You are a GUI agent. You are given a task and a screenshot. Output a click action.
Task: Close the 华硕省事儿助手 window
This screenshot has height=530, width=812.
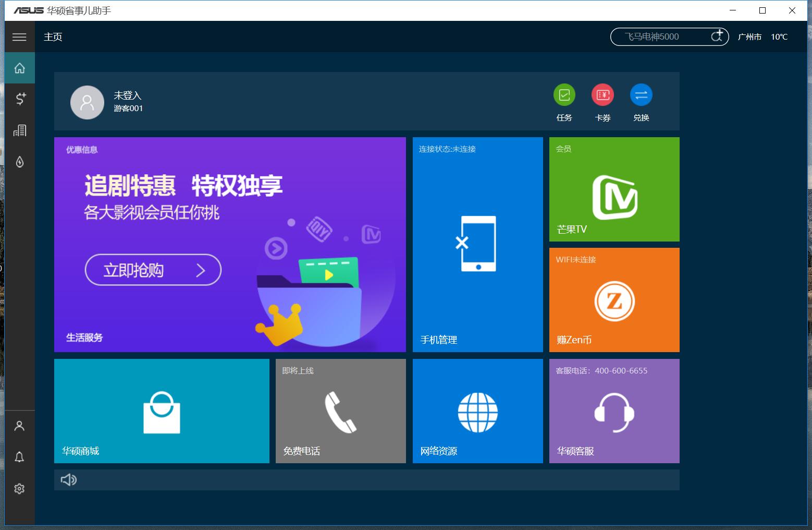pos(792,10)
